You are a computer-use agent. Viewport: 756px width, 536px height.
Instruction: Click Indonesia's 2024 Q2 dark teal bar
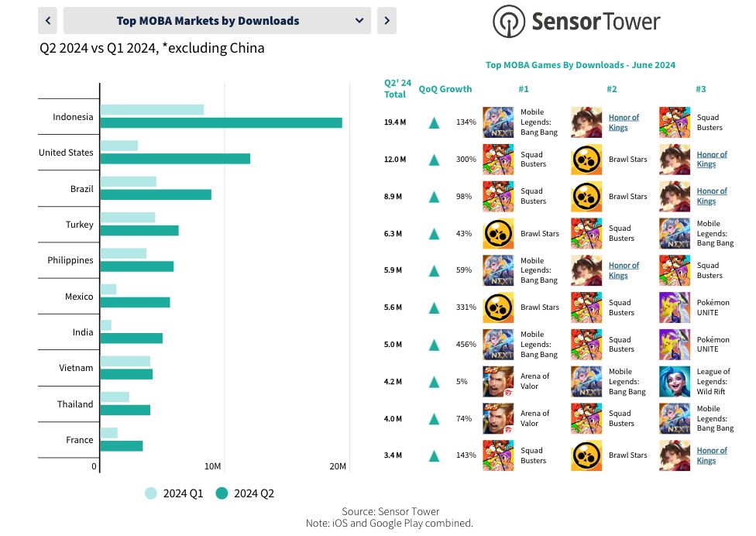(x=222, y=123)
